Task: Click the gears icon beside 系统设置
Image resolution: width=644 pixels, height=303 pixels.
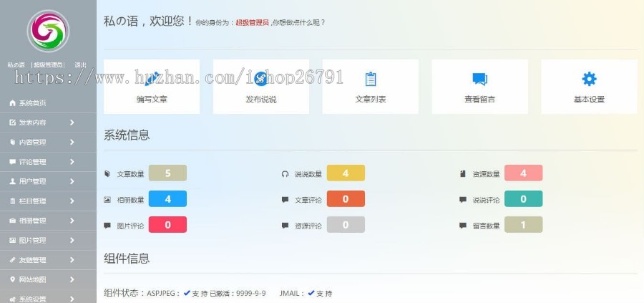Action: (12, 299)
